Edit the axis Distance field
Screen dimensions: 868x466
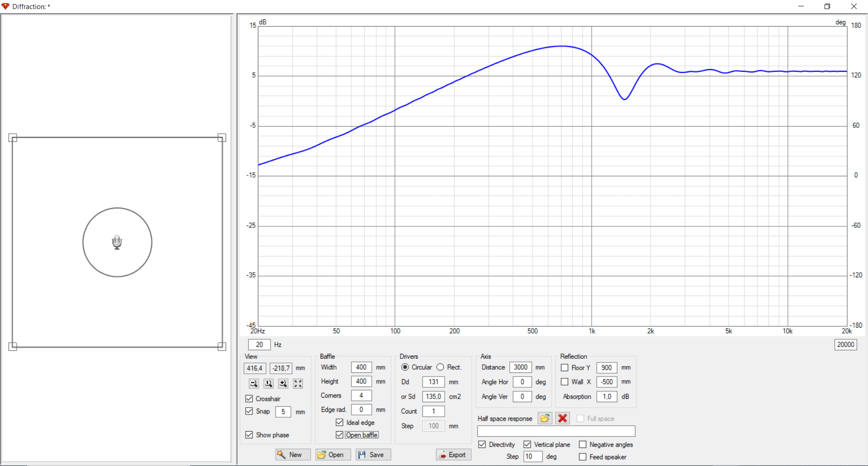click(521, 367)
